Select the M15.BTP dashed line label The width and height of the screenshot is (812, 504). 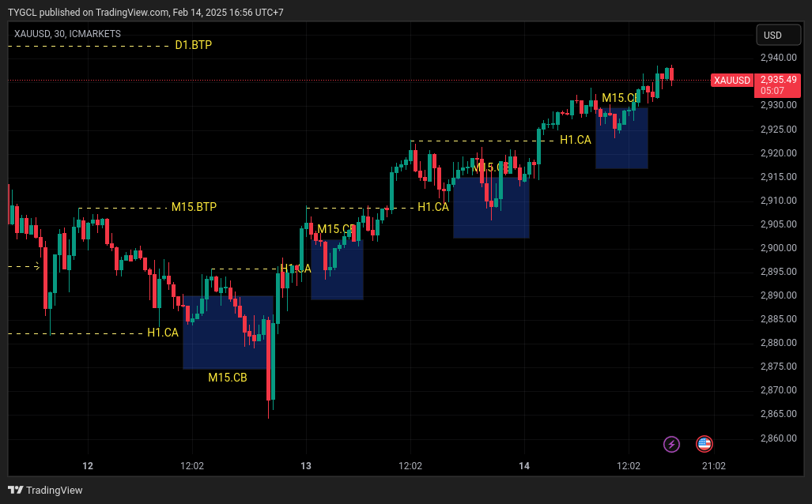[194, 207]
